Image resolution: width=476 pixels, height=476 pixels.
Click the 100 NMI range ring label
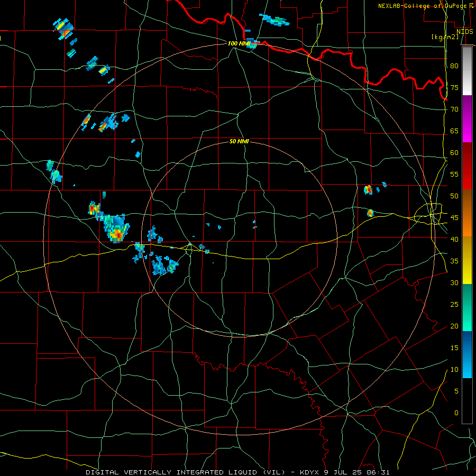(239, 43)
